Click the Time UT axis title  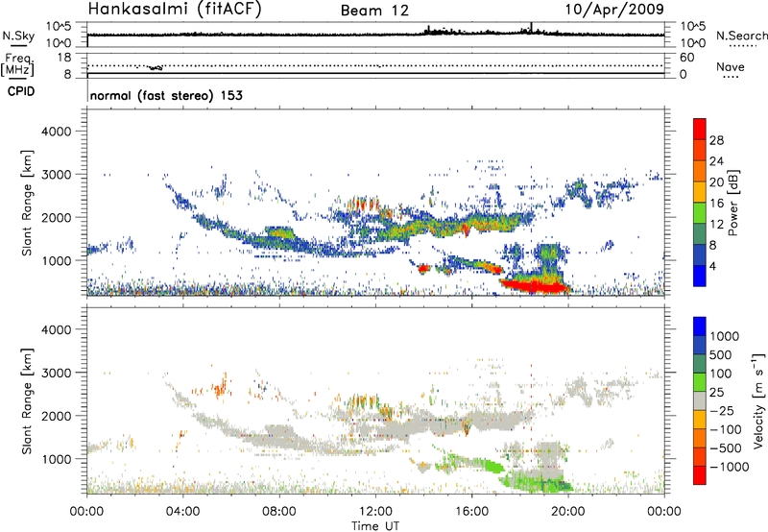coord(375,526)
